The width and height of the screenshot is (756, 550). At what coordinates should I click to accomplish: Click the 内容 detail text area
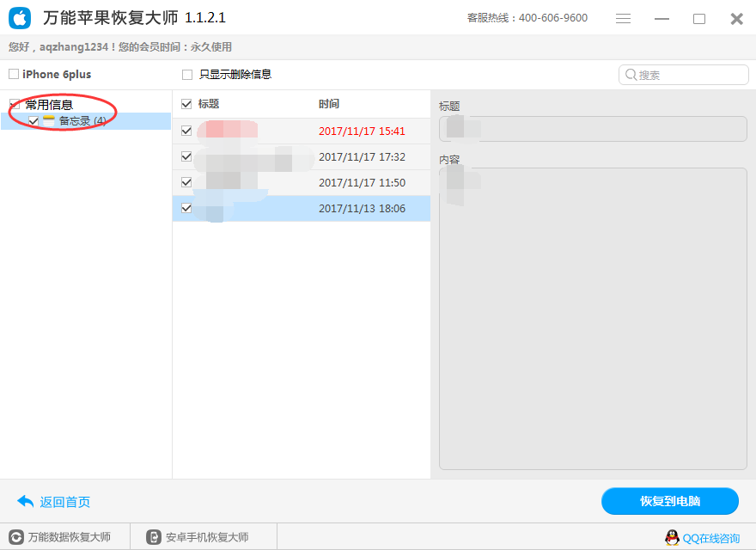tap(593, 319)
